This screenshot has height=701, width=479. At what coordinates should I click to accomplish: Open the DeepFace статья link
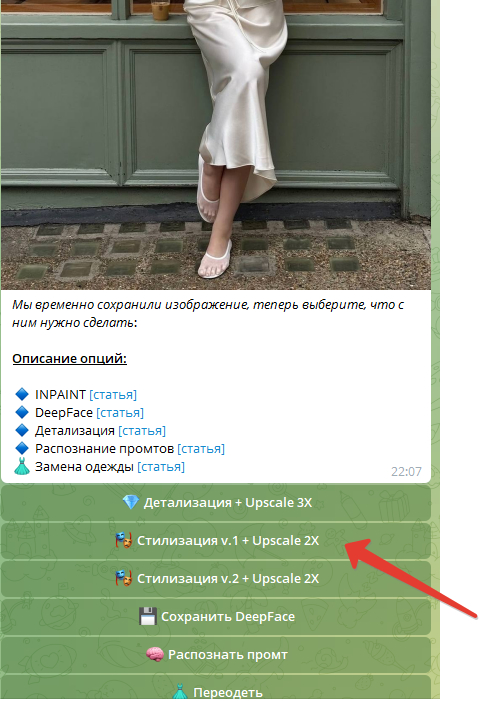[120, 413]
